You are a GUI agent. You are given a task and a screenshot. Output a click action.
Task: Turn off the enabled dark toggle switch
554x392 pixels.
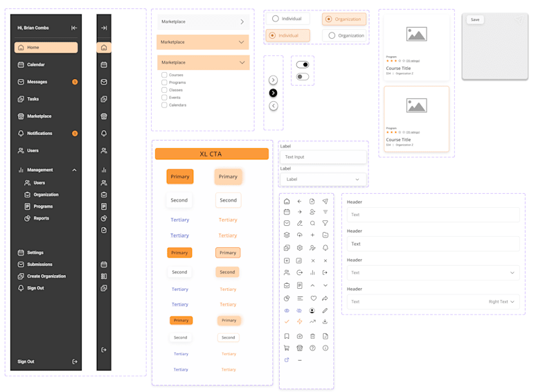pos(303,64)
